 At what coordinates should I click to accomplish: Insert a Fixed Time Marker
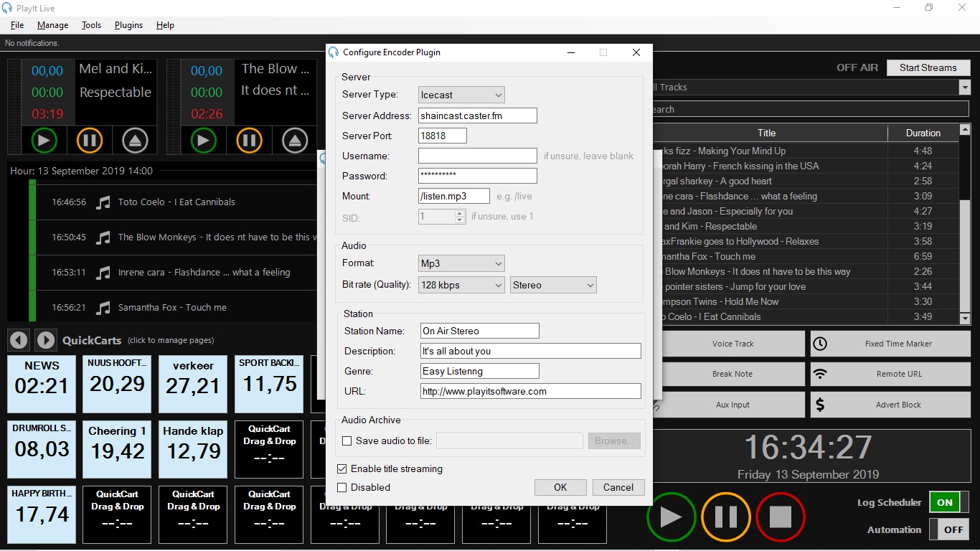tap(890, 344)
